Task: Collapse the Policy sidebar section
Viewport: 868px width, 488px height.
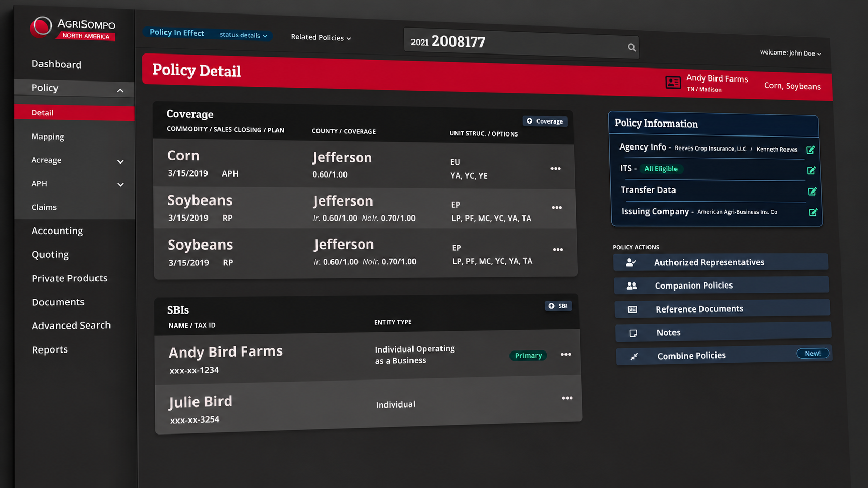Action: pos(120,90)
